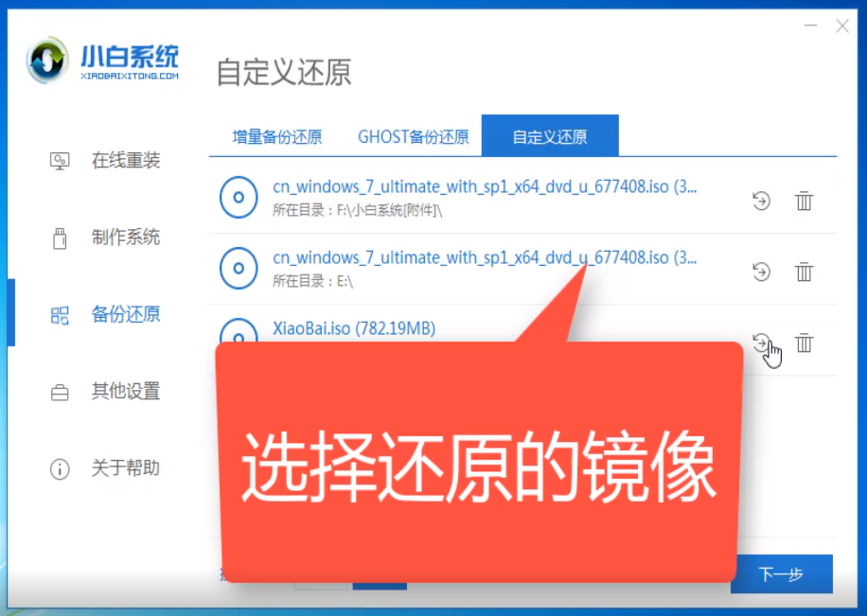
Task: Click restore icon for the E:\ Windows 7 ISO
Action: 761,272
